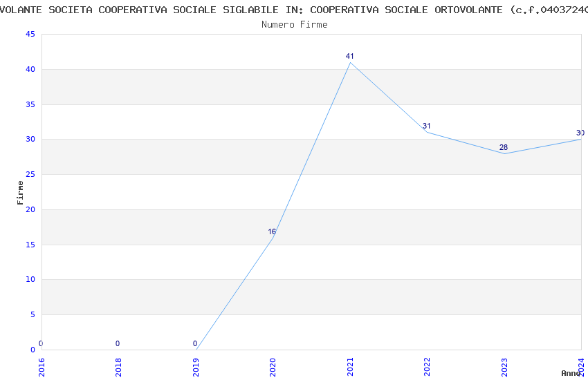This screenshot has width=588, height=380.
Task: Click the 2018 x-axis year label
Action: [x=118, y=367]
